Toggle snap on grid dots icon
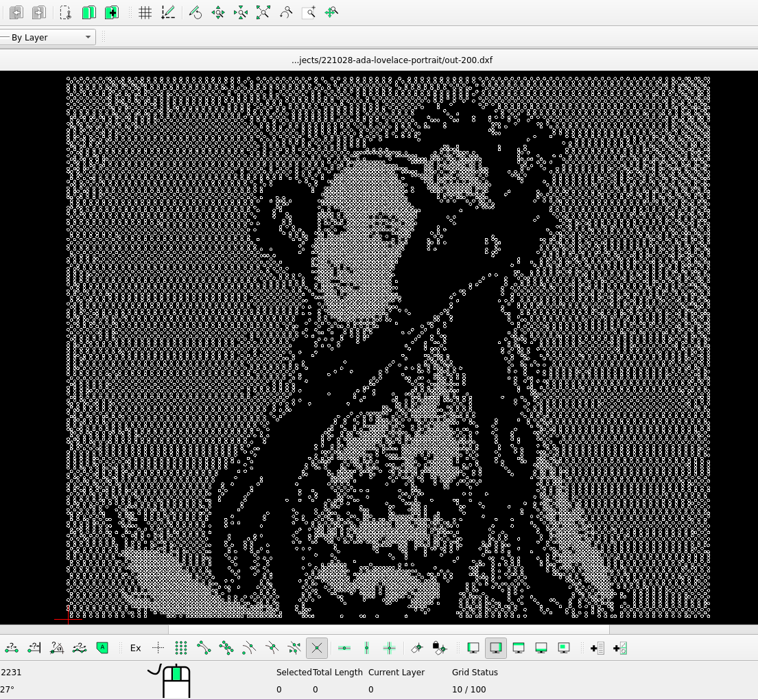The width and height of the screenshot is (758, 700). point(181,649)
